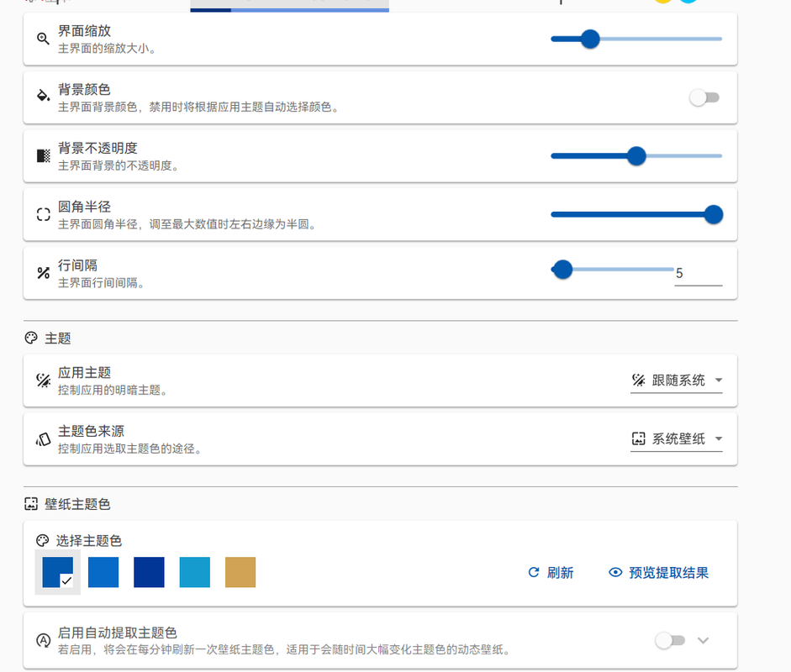
Task: Select the dark navy theme color swatch
Action: click(x=149, y=572)
